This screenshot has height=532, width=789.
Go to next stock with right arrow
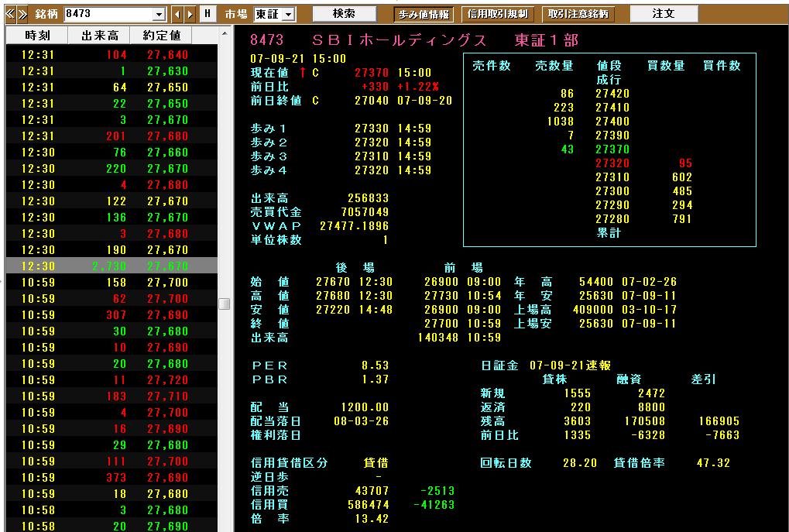point(190,14)
